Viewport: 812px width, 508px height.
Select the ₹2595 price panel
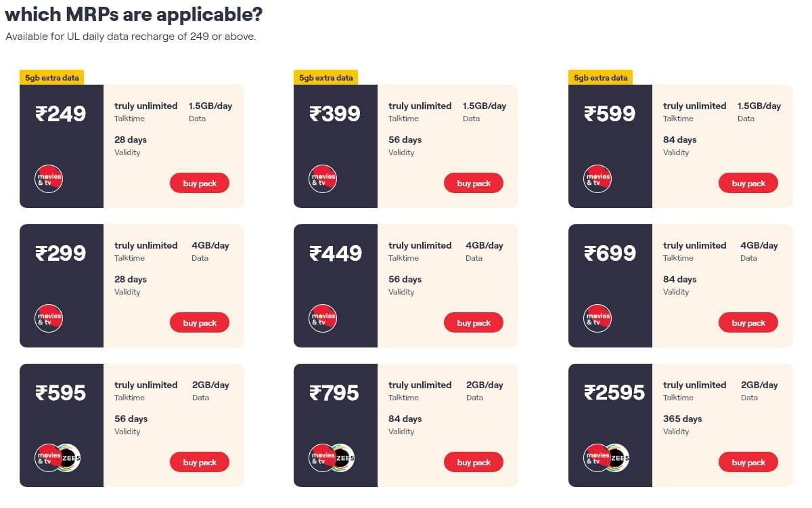tap(610, 425)
